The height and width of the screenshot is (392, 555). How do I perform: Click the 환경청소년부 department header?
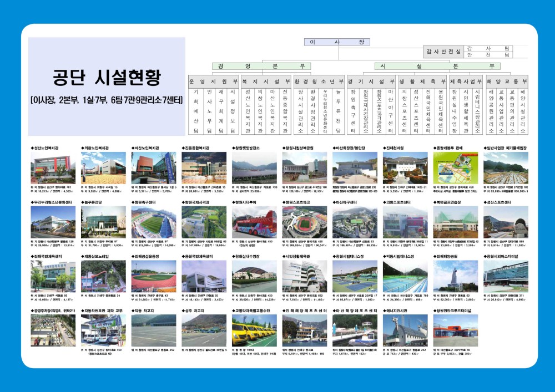coord(319,82)
